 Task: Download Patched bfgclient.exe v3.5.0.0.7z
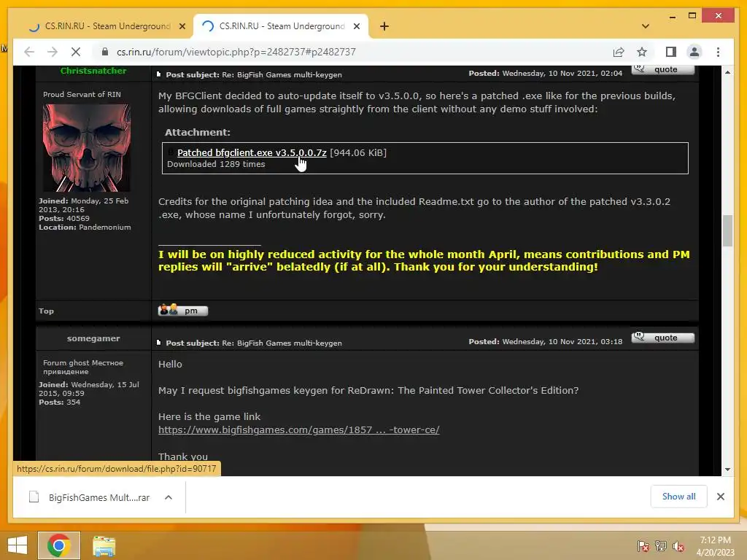pyautogui.click(x=252, y=153)
